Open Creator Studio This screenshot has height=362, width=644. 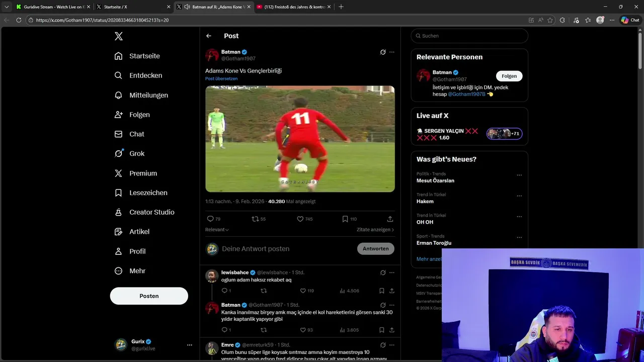144,212
